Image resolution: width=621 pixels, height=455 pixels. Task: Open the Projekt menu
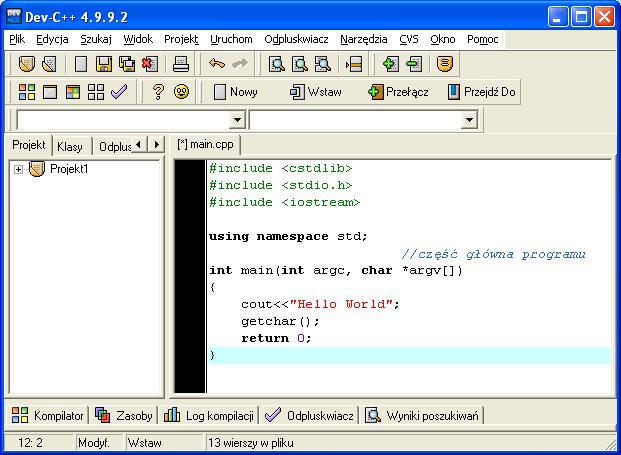[x=181, y=39]
